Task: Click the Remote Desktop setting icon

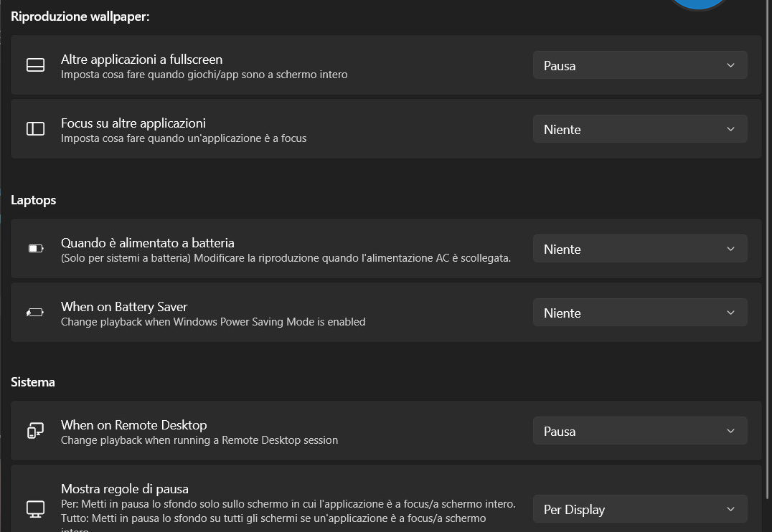Action: click(35, 431)
